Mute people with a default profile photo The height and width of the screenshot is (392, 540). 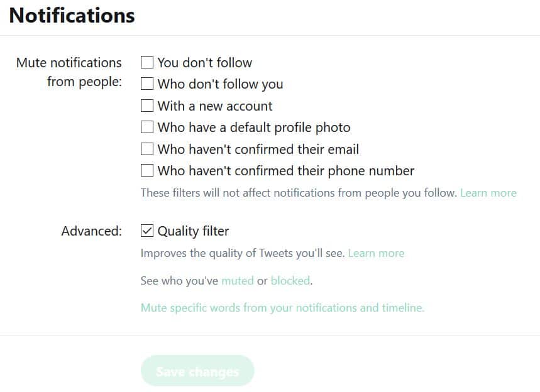(x=147, y=127)
